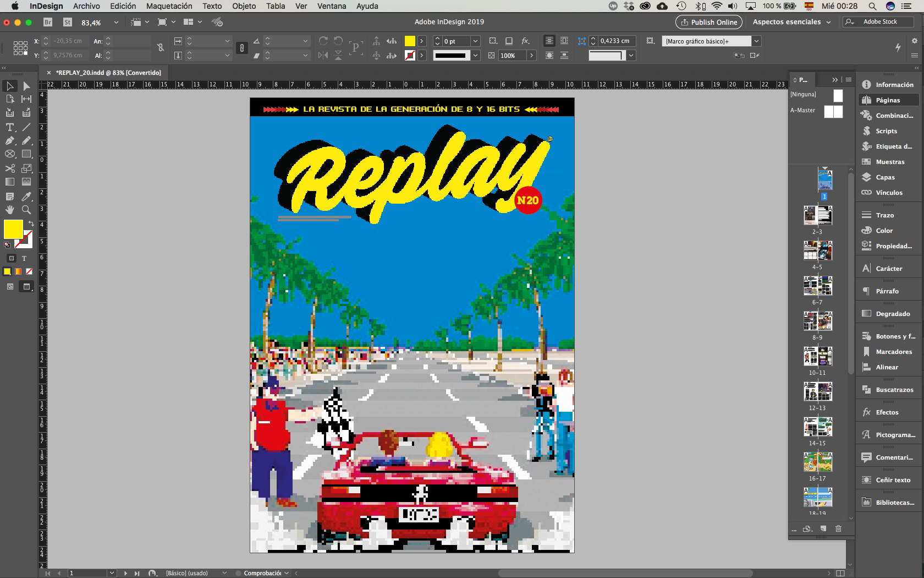924x578 pixels.
Task: Open Adobe Bridge via Br icon
Action: point(48,22)
